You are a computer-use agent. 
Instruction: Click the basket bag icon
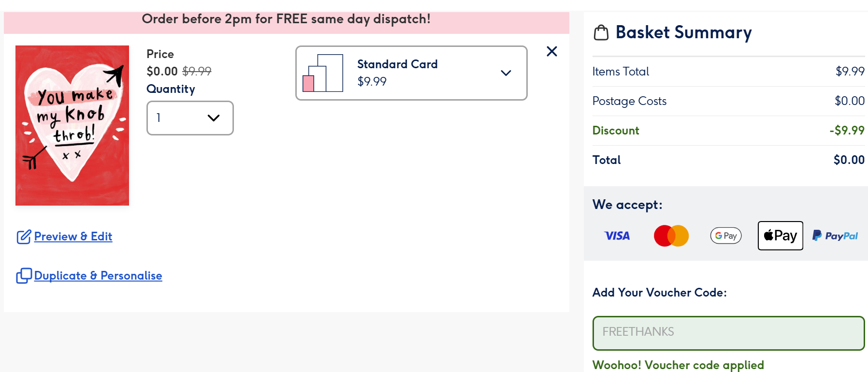click(x=601, y=33)
